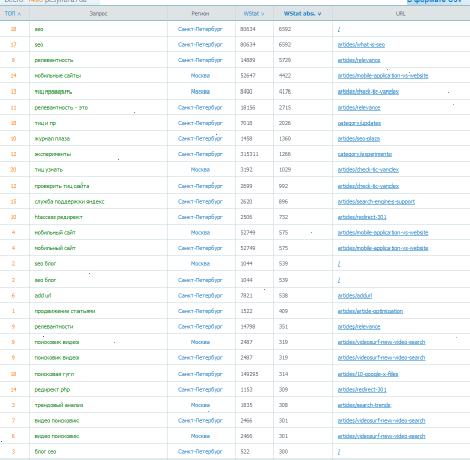Click the query text поисковая гугл

pyautogui.click(x=54, y=374)
